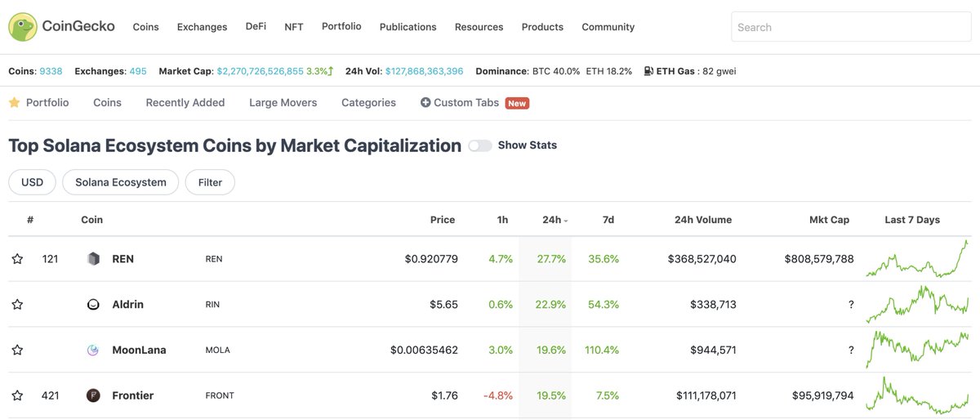The width and height of the screenshot is (980, 420).
Task: Open the Products top menu
Action: 542,27
